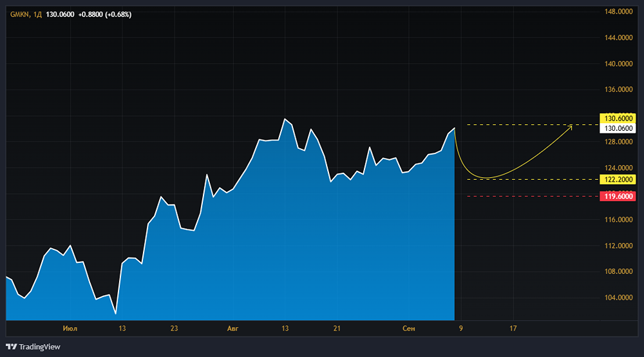Viewport: 644px width, 357px height.
Task: Select the yellow 122.2000 price label
Action: [618, 179]
